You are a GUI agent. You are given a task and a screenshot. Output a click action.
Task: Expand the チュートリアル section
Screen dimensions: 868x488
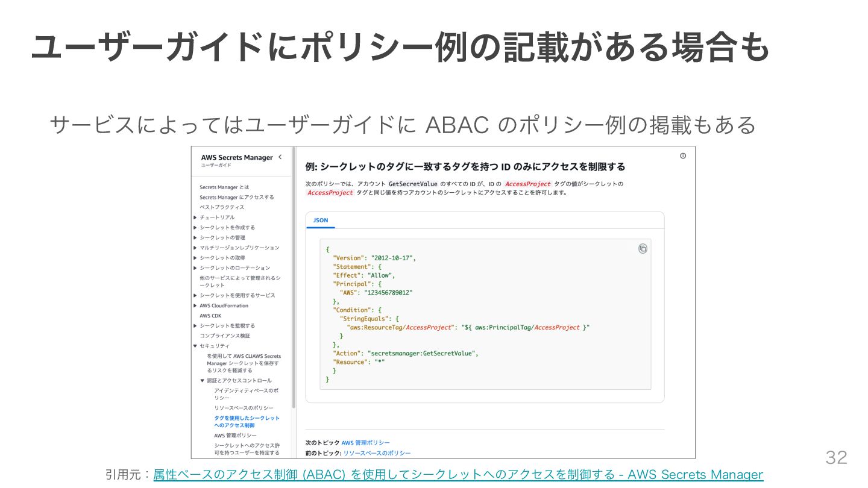coord(195,217)
